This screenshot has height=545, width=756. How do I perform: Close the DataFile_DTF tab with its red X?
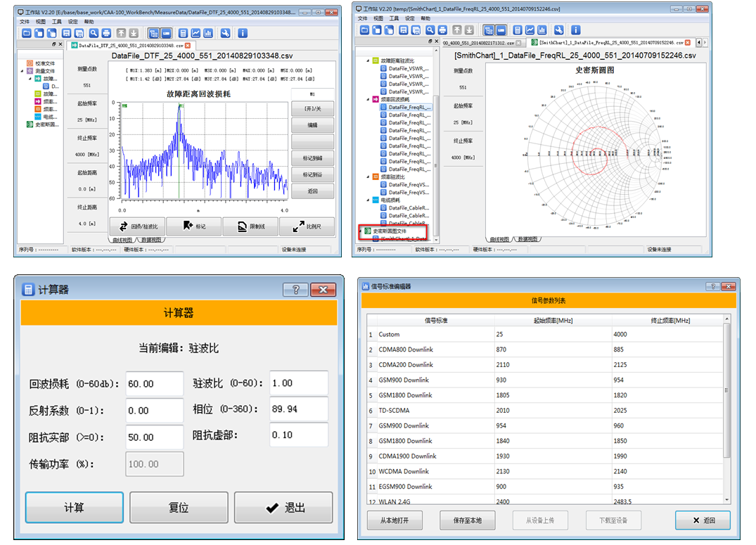pos(187,45)
